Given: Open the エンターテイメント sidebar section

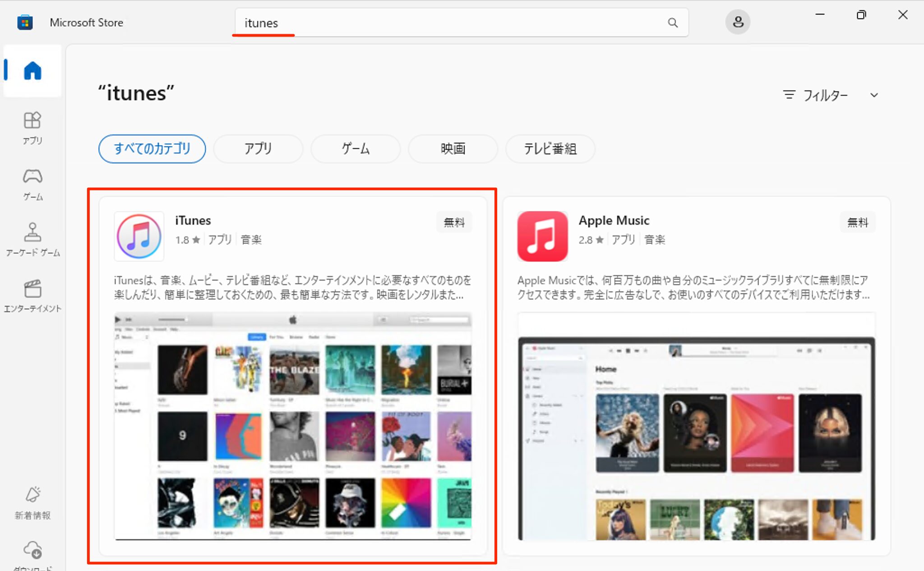Looking at the screenshot, I should tap(32, 296).
